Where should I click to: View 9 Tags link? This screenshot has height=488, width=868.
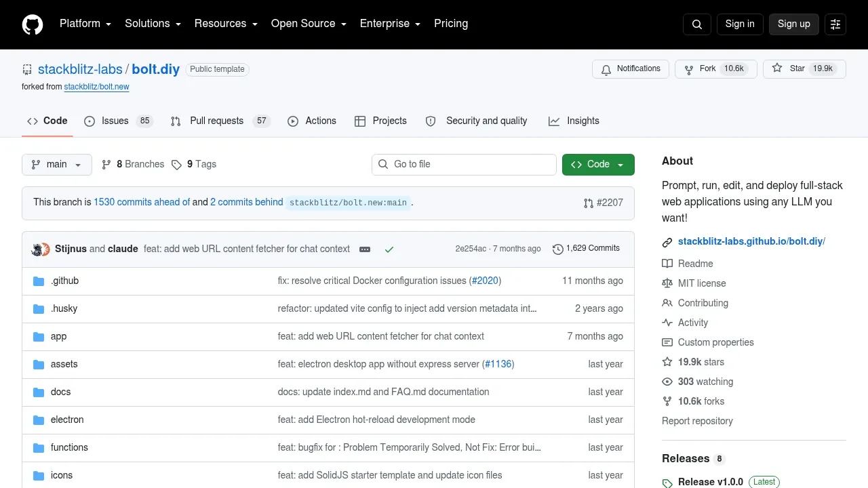(x=194, y=165)
